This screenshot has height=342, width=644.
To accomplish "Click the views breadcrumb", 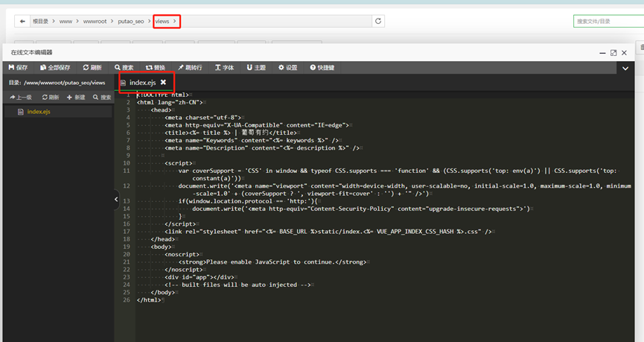I will pyautogui.click(x=162, y=22).
